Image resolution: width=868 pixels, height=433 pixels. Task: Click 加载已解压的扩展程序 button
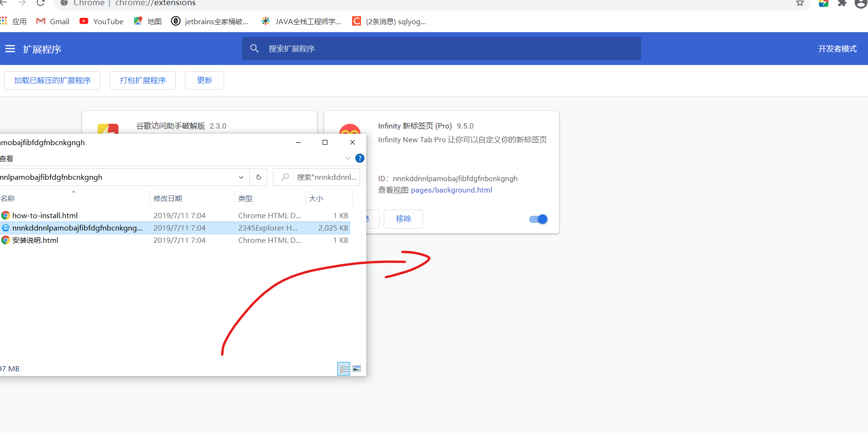click(x=52, y=80)
